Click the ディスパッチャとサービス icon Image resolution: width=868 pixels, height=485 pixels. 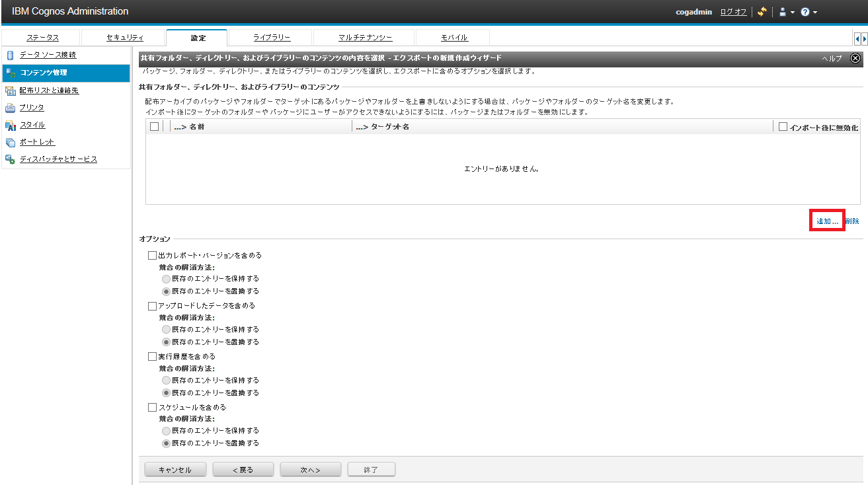10,159
